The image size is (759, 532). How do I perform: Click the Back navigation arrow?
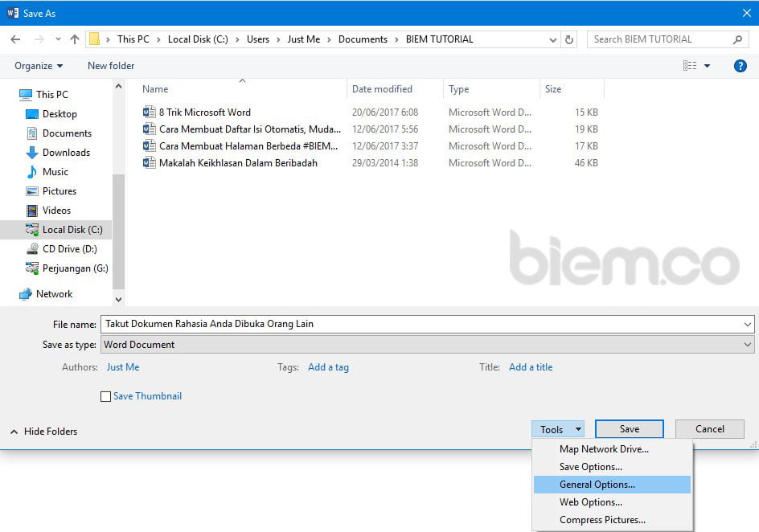[x=15, y=39]
